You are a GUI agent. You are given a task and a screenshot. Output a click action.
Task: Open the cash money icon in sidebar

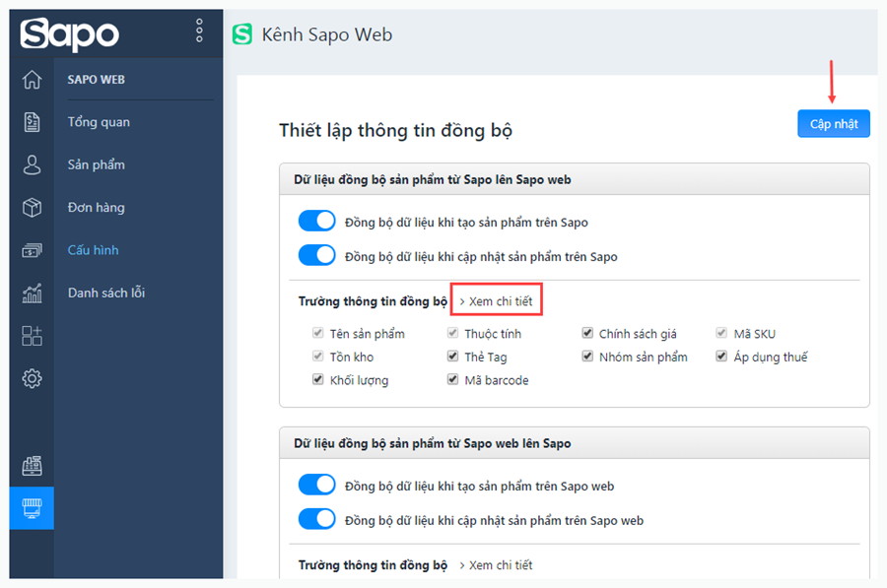click(32, 250)
